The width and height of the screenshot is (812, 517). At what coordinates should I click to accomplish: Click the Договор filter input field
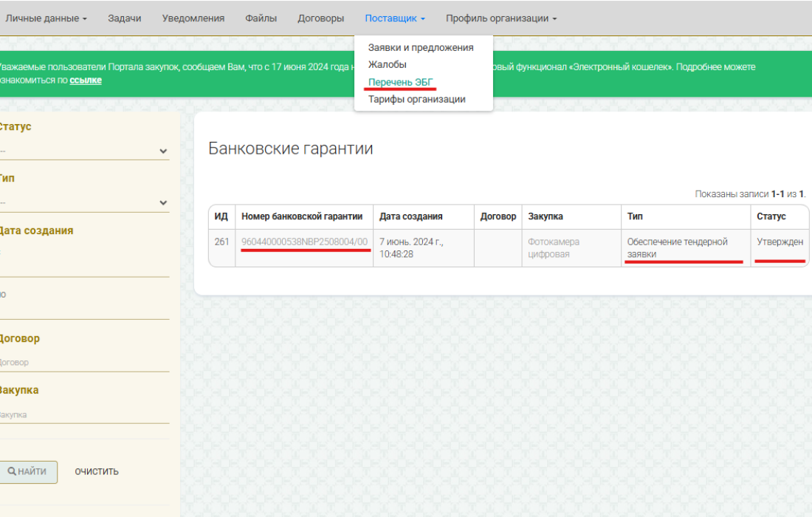coord(83,363)
